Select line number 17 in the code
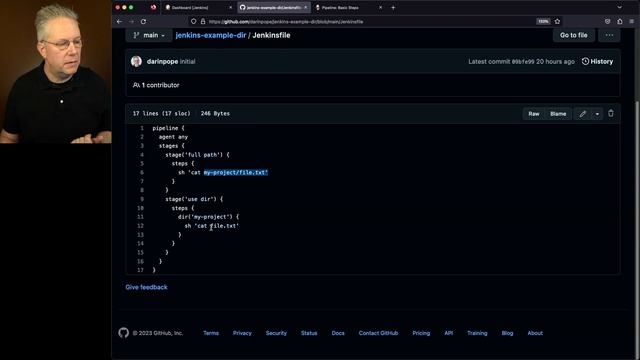The image size is (640, 360). point(140,270)
